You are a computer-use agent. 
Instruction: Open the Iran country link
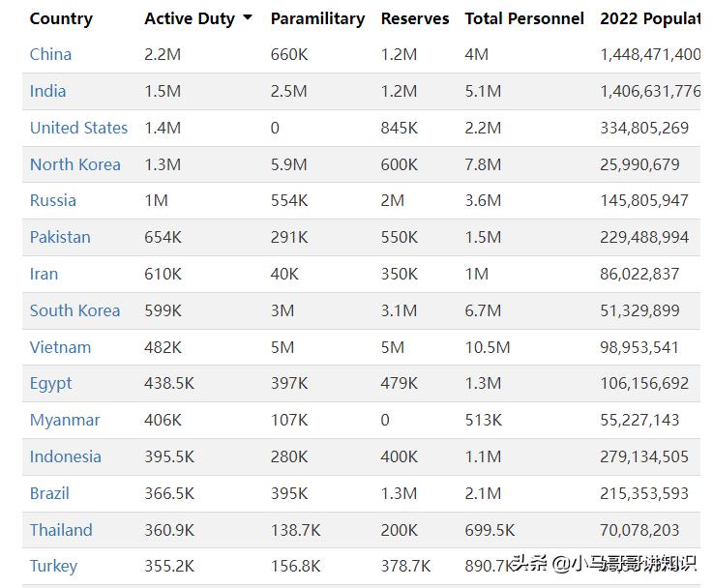click(x=44, y=274)
